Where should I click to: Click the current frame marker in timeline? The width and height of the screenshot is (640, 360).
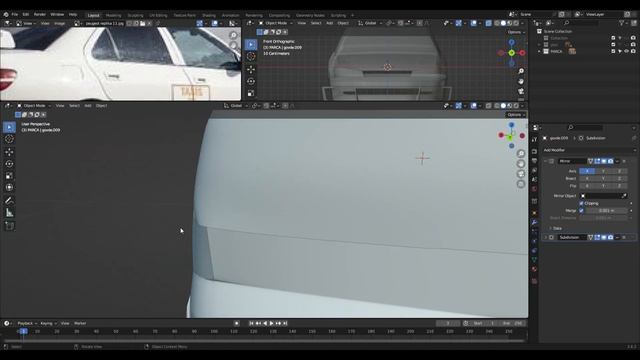[x=23, y=331]
